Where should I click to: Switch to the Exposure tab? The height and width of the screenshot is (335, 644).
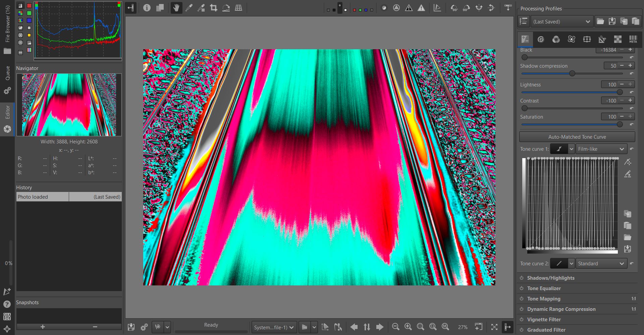525,39
